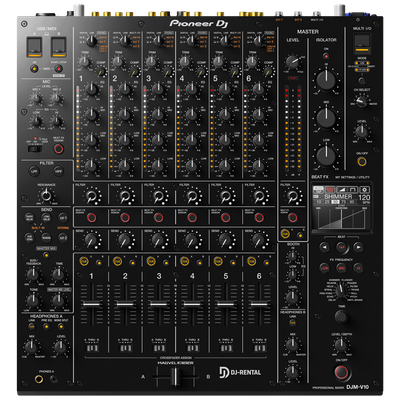Click channel 1 input selector knob
This screenshot has height=400, width=400.
click(91, 41)
